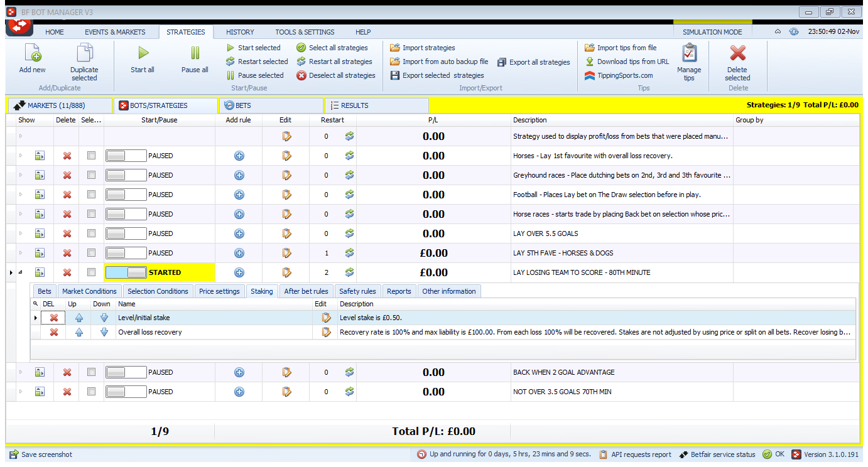Expand the Football Lay The Draw row
The width and height of the screenshot is (868, 467).
(20, 195)
